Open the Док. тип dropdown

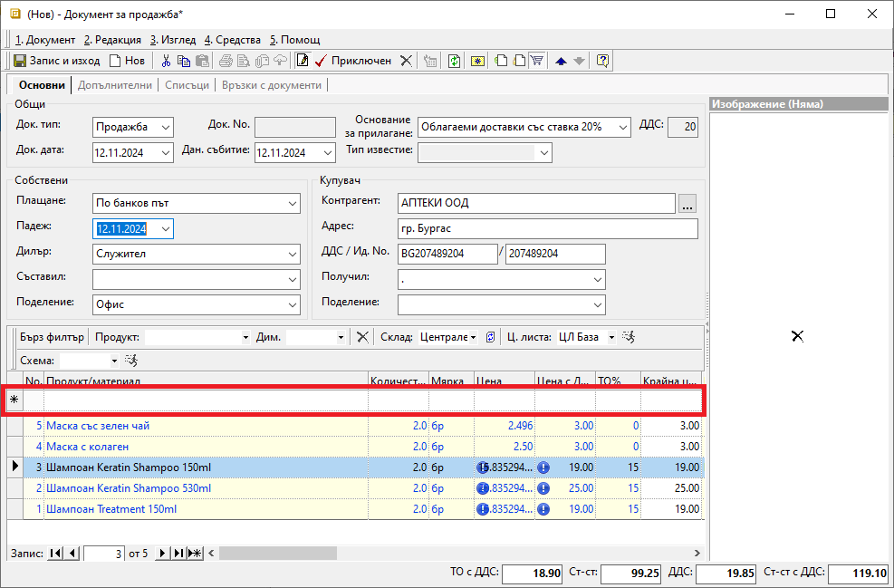pos(165,127)
